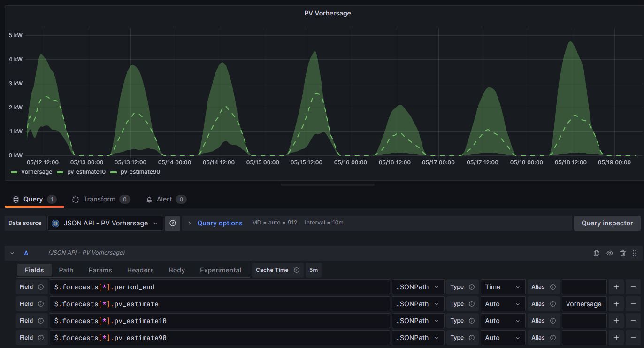This screenshot has height=348, width=644.
Task: Delete query A using the trash icon
Action: pos(623,253)
